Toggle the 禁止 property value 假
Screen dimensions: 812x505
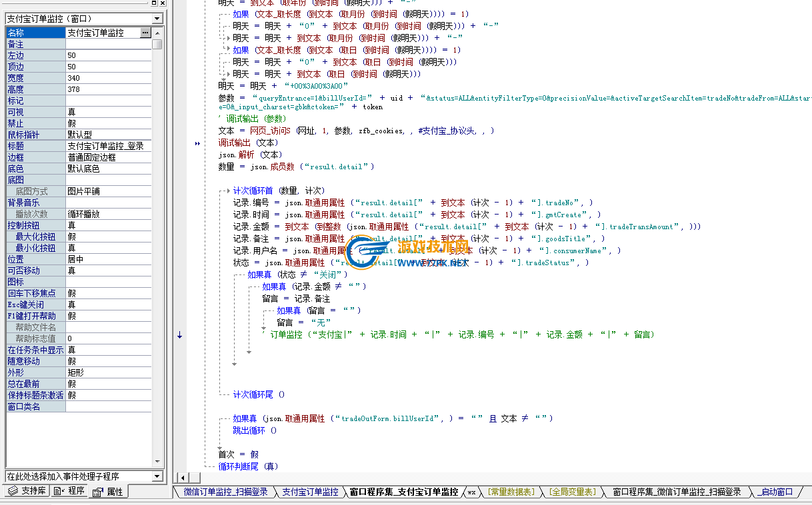tap(108, 123)
